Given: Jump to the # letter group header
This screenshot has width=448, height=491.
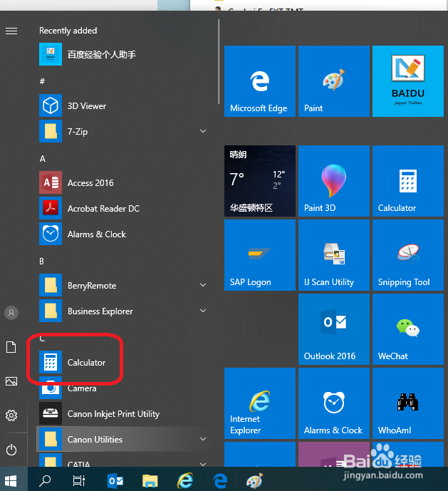Looking at the screenshot, I should click(42, 81).
